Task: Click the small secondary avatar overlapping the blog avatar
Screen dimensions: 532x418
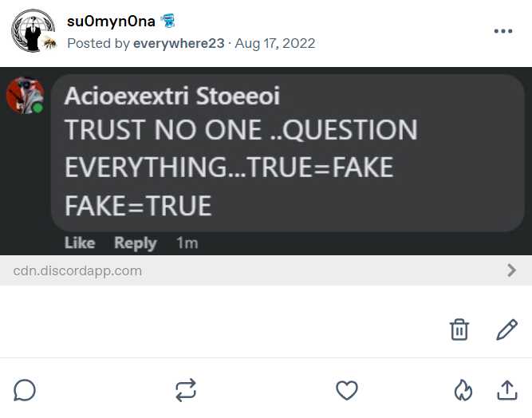Action: (49, 43)
